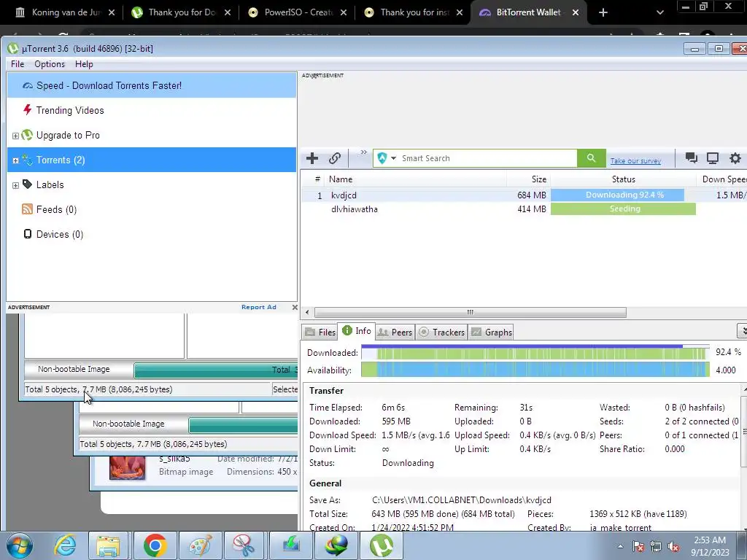Open the Take our survey link
747x560 pixels.
pyautogui.click(x=635, y=161)
